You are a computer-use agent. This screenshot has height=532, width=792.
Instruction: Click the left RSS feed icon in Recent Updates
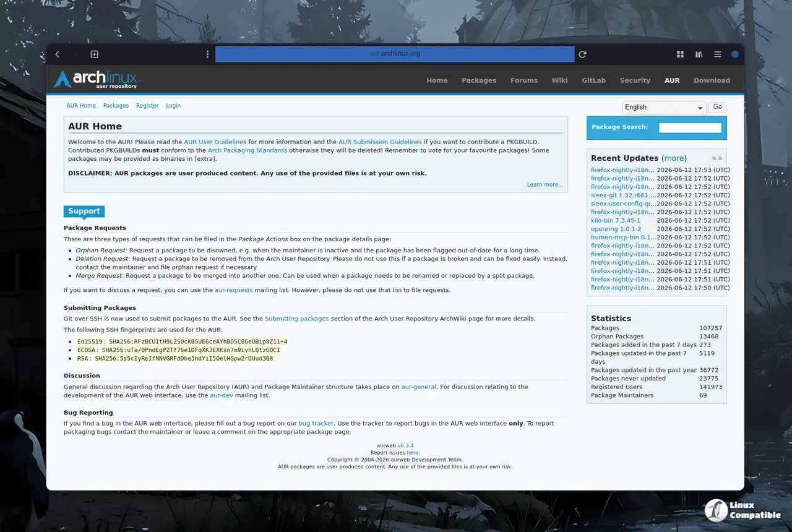click(x=714, y=158)
